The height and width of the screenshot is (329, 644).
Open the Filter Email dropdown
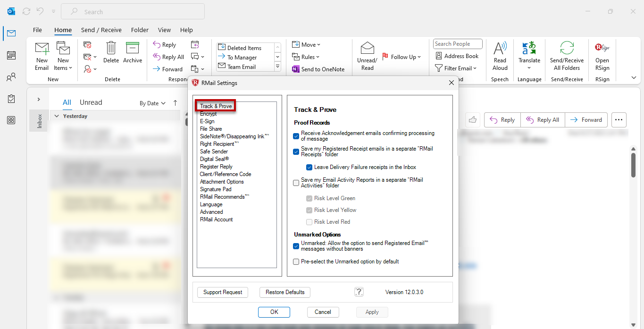click(x=456, y=68)
